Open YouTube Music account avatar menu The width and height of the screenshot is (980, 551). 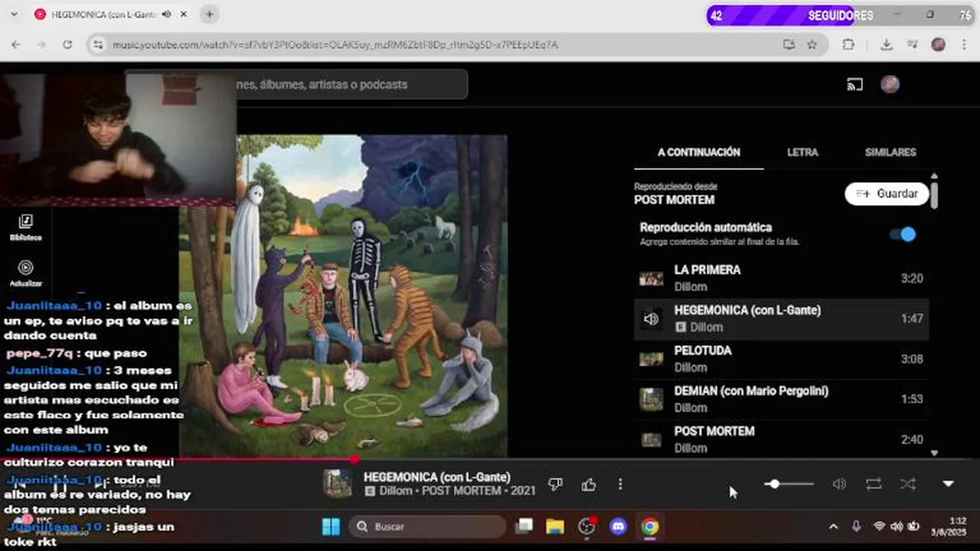890,84
